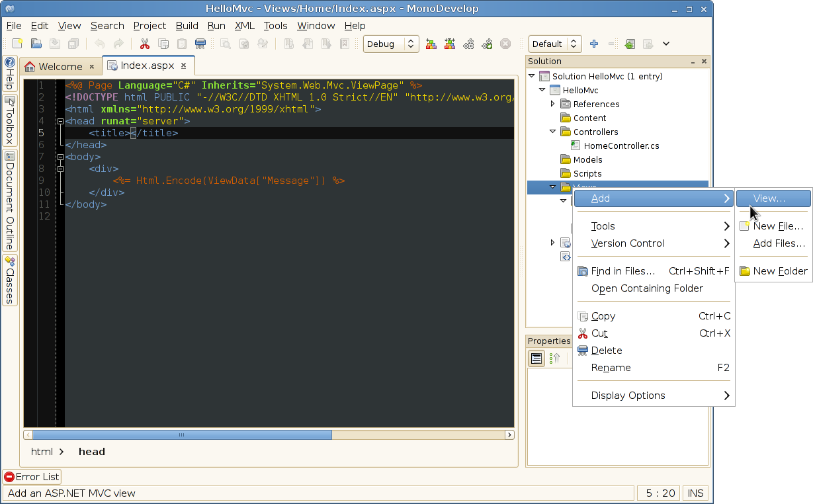Collapse the HelloMvc project node

click(x=542, y=90)
